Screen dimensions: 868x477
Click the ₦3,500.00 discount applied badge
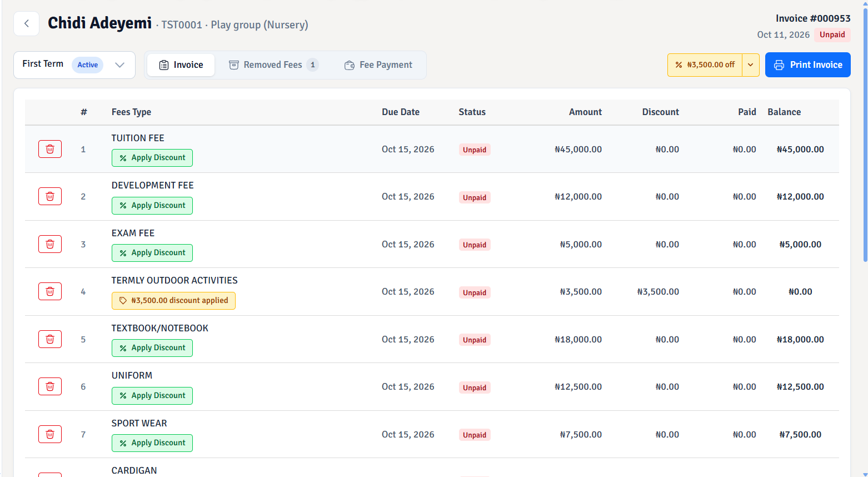tap(173, 301)
